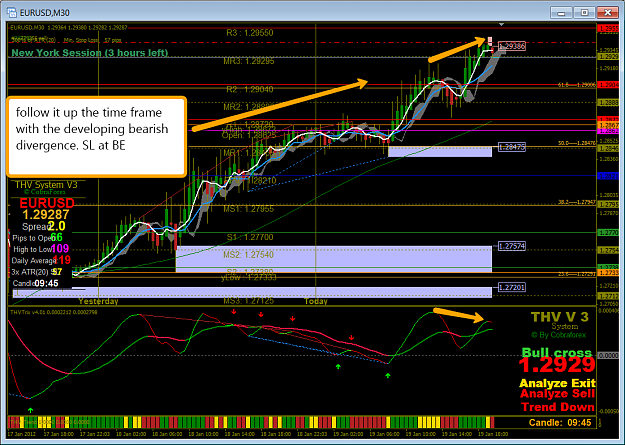Click the 'High to Low' value 109
The width and height of the screenshot is (625, 445).
[60, 249]
